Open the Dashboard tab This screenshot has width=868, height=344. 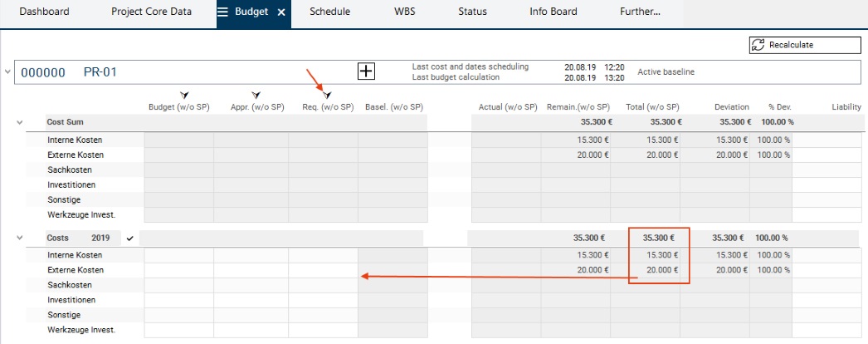[x=45, y=12]
